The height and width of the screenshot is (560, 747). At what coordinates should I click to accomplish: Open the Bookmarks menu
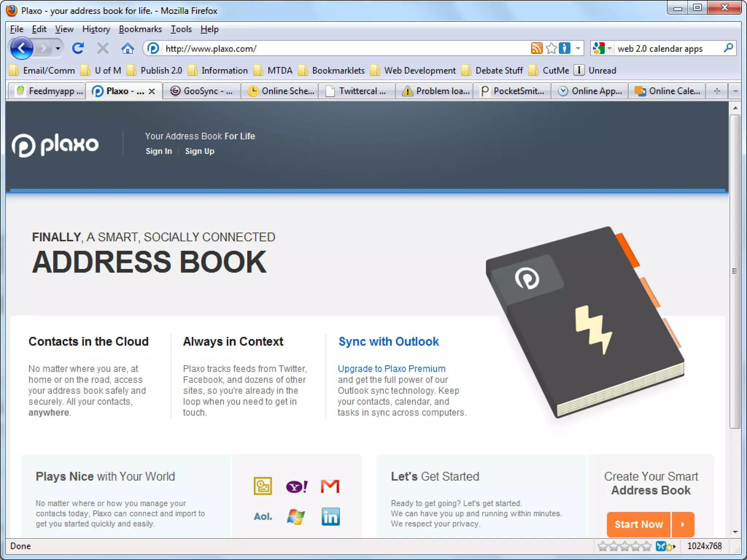click(x=140, y=29)
